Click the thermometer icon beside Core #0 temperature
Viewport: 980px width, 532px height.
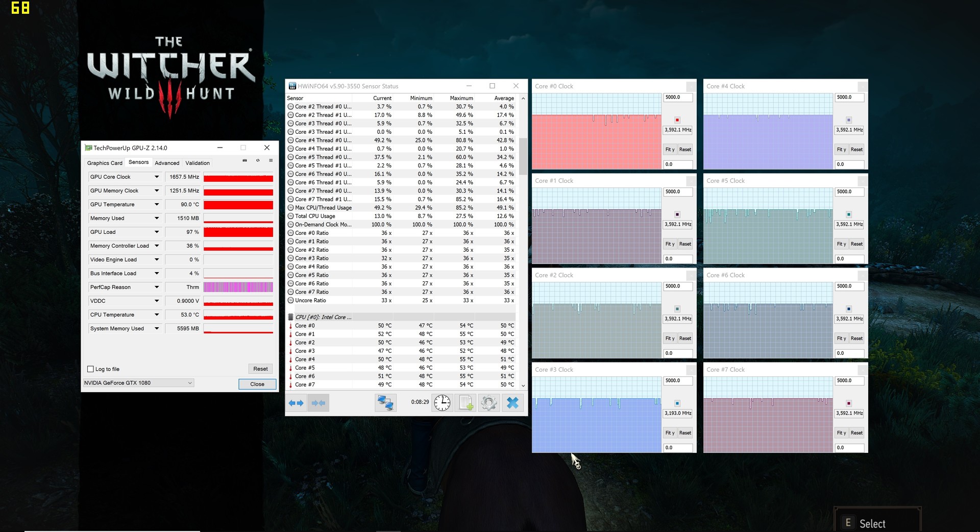[x=290, y=326]
